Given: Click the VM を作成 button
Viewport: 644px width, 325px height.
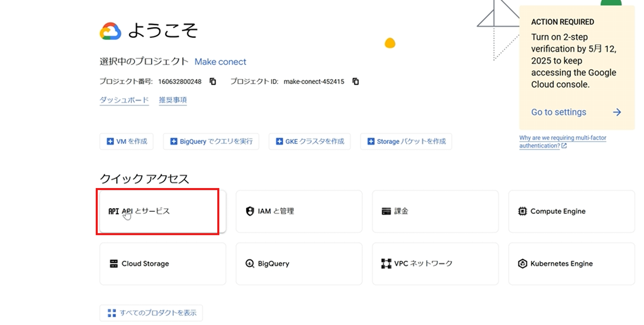Looking at the screenshot, I should 126,141.
